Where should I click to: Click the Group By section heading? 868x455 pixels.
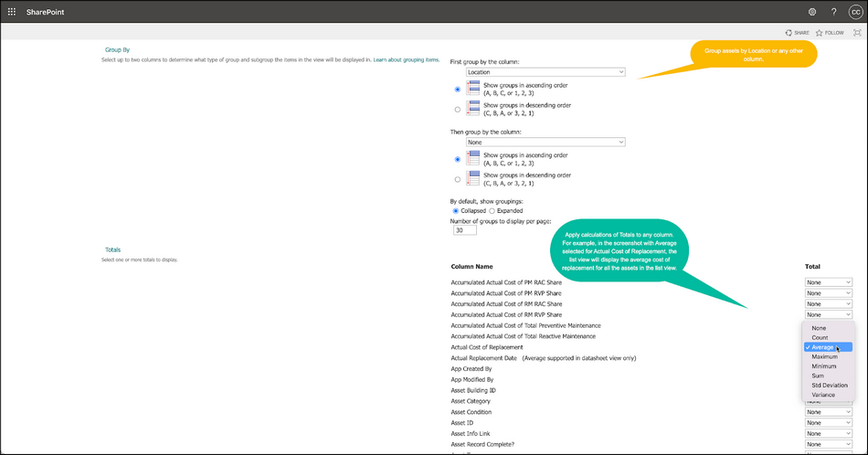pos(117,50)
